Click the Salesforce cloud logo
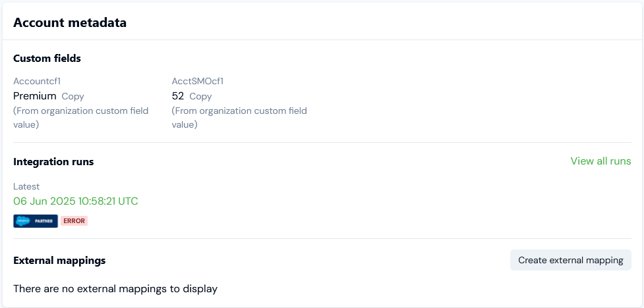 [24, 221]
